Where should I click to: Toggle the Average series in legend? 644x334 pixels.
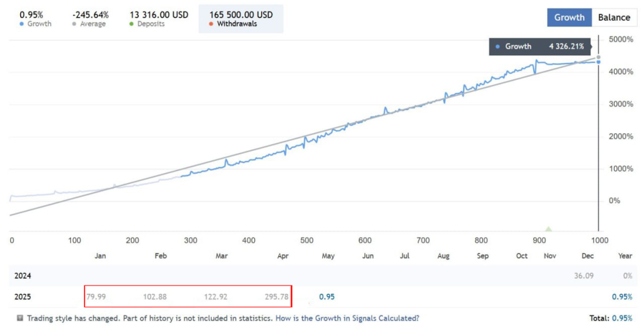(x=74, y=24)
